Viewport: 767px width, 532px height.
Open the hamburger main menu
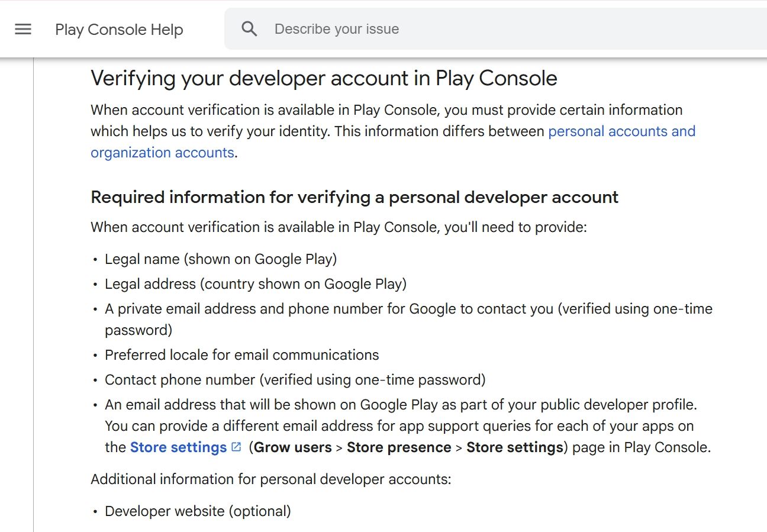coord(23,29)
